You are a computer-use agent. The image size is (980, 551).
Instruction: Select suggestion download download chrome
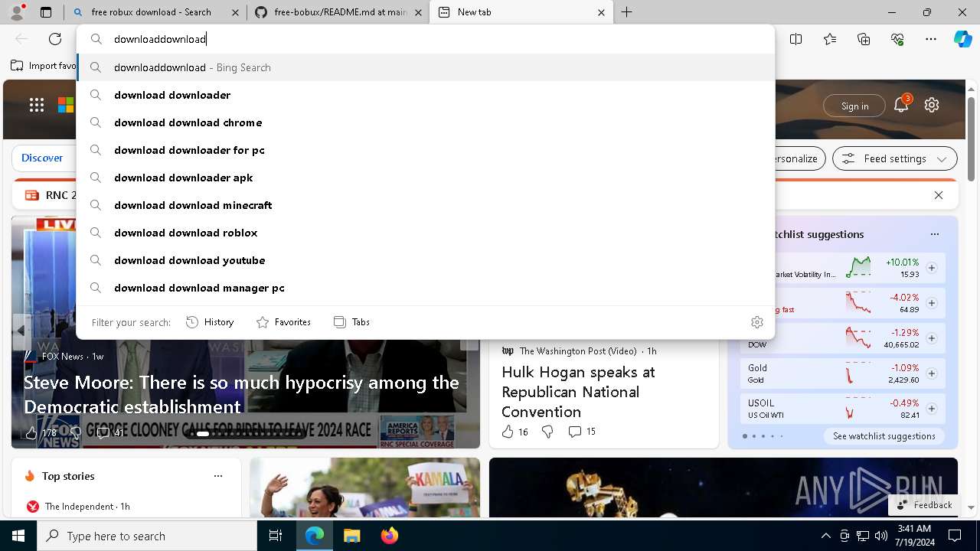tap(426, 122)
